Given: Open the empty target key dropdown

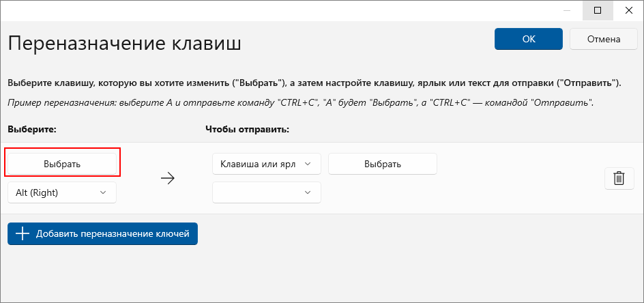Looking at the screenshot, I should (267, 192).
